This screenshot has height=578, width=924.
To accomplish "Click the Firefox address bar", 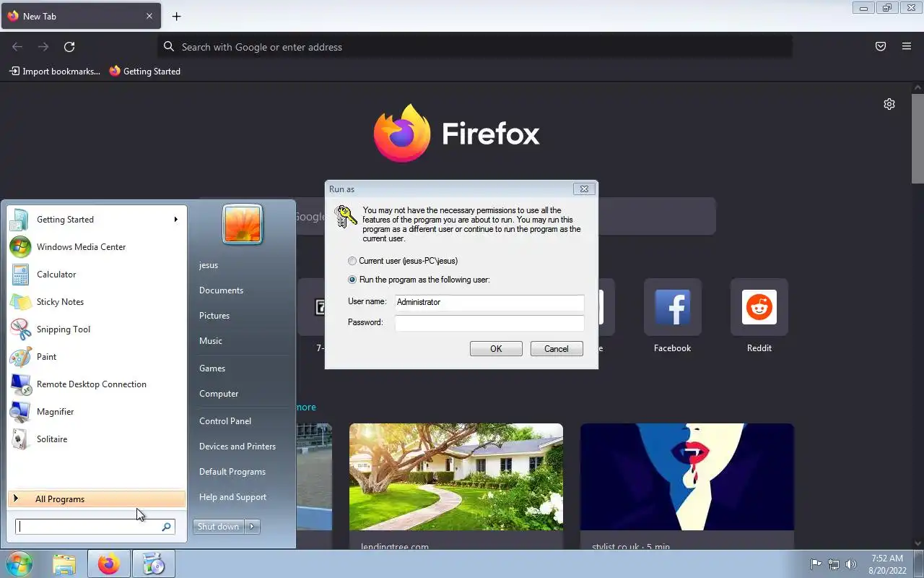I will [x=475, y=47].
